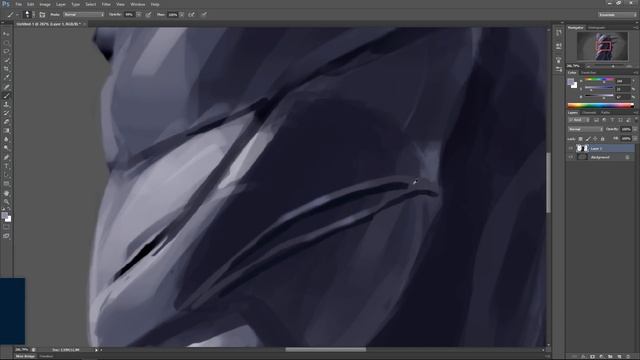Switch to the Histogram tab
Image resolution: width=640 pixels, height=360 pixels.
point(596,28)
